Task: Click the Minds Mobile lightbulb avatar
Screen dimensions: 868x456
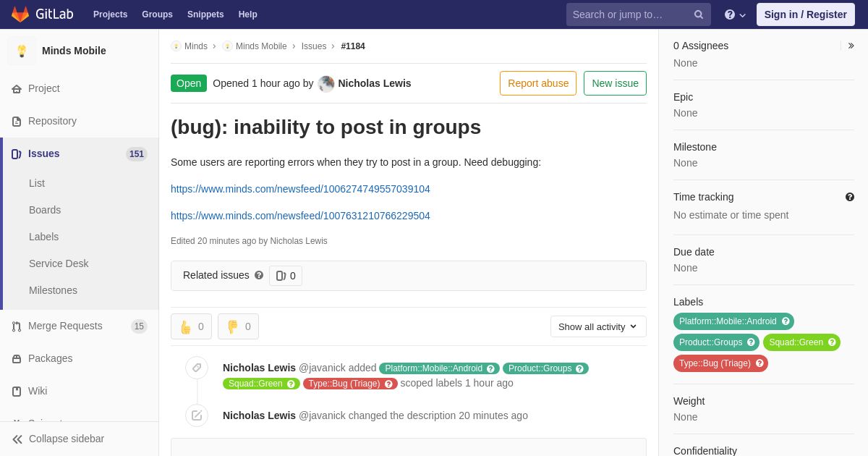Action: pos(22,51)
